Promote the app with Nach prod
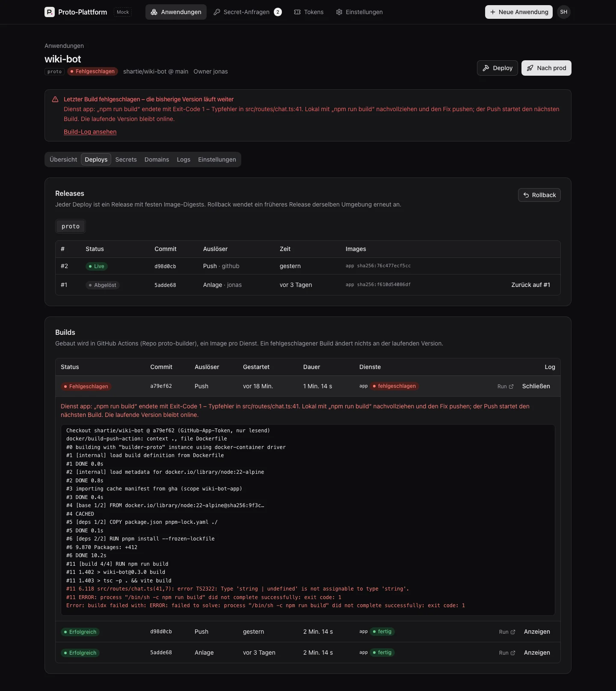 [x=546, y=68]
